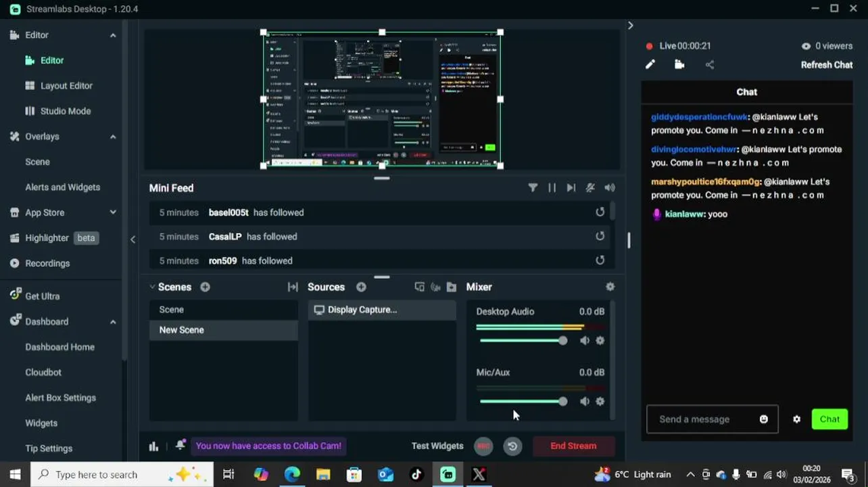Screen dimensions: 868x487
Task: Collapse the chat panel with the chevron
Action: 630,26
